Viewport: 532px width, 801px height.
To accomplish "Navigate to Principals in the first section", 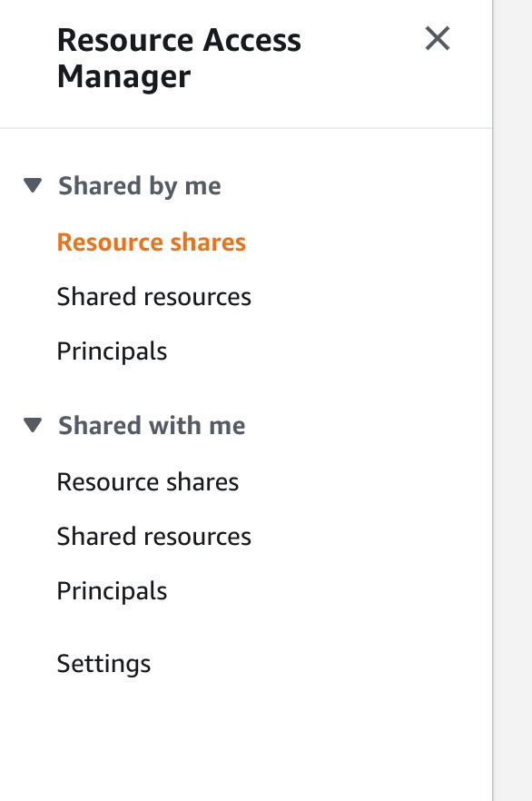I will coord(112,351).
